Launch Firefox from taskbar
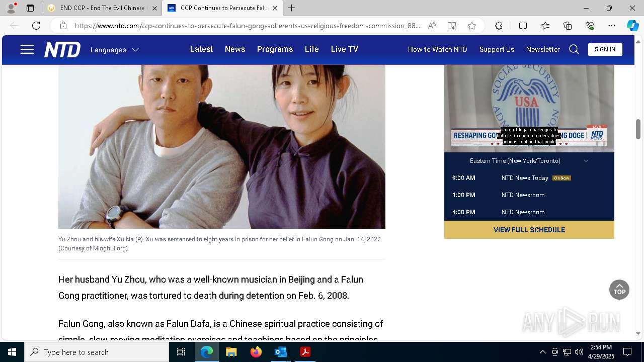The image size is (644, 362). pos(256,352)
